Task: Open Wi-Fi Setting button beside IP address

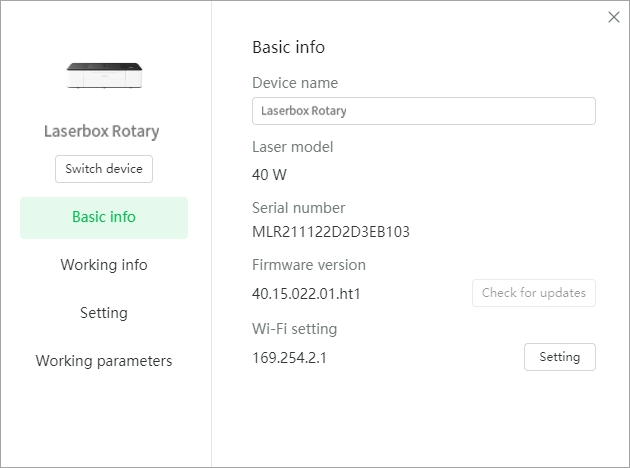Action: [x=560, y=357]
